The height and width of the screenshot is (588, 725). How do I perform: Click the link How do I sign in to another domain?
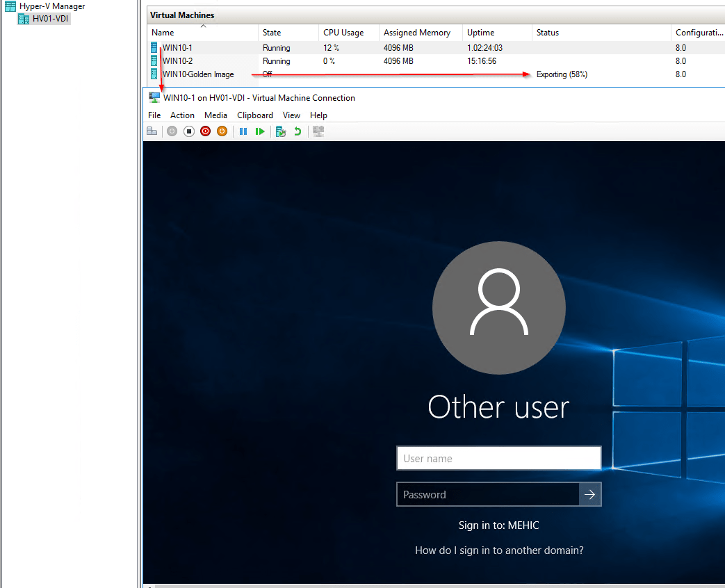498,550
